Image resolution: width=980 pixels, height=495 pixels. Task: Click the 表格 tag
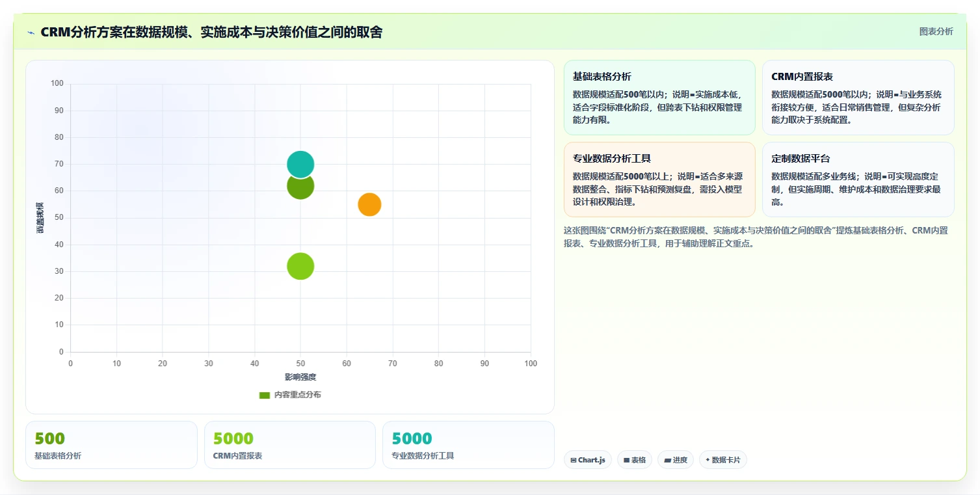pos(635,460)
